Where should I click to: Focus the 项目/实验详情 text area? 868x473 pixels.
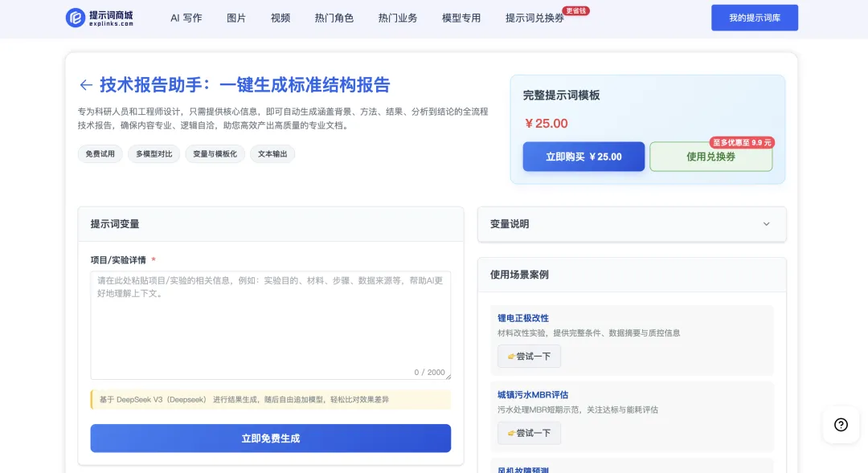[x=271, y=324]
